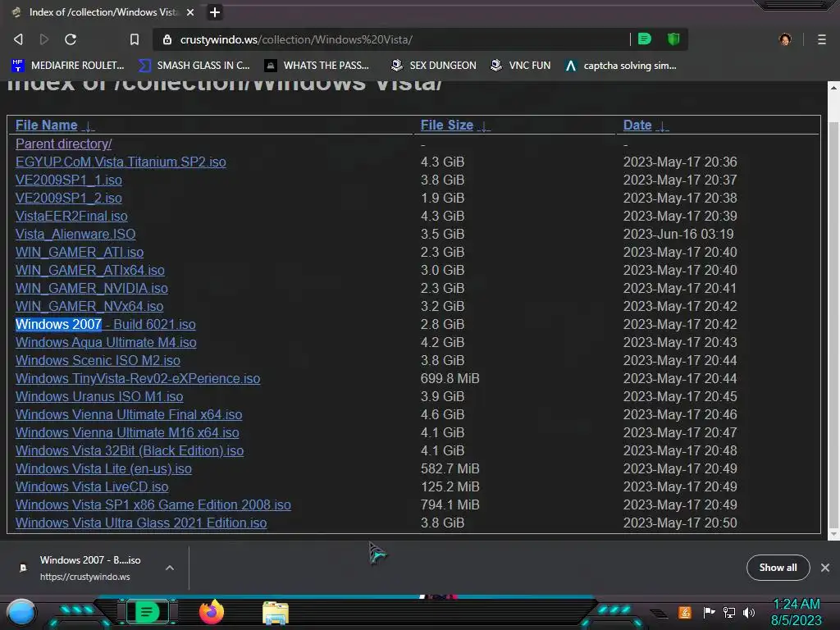Click the Windows 2007 - Build 6021.iso link
The height and width of the screenshot is (630, 840).
pyautogui.click(x=106, y=324)
